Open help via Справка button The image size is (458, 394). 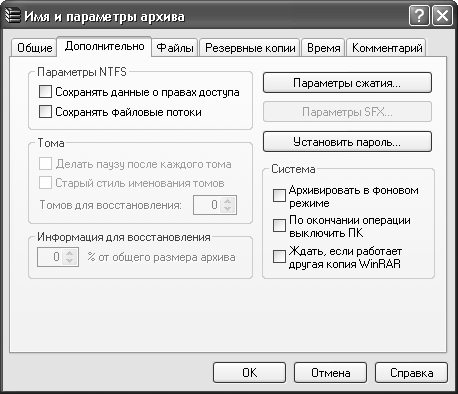[411, 373]
